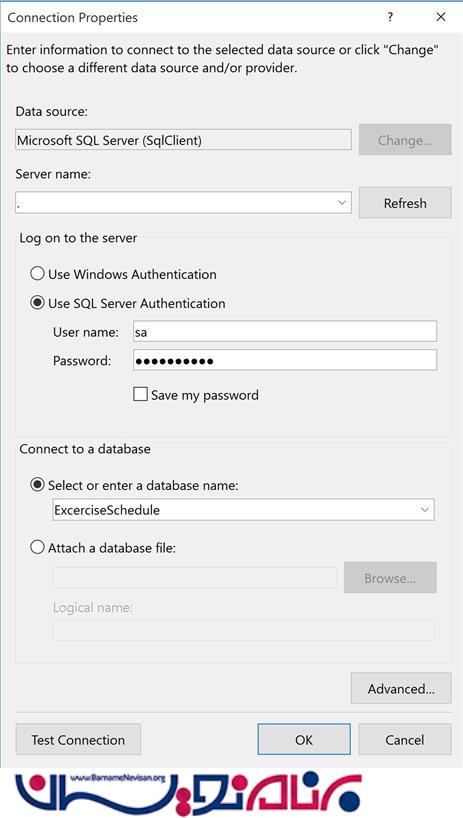Click Test Connection button
463x818 pixels.
point(78,739)
